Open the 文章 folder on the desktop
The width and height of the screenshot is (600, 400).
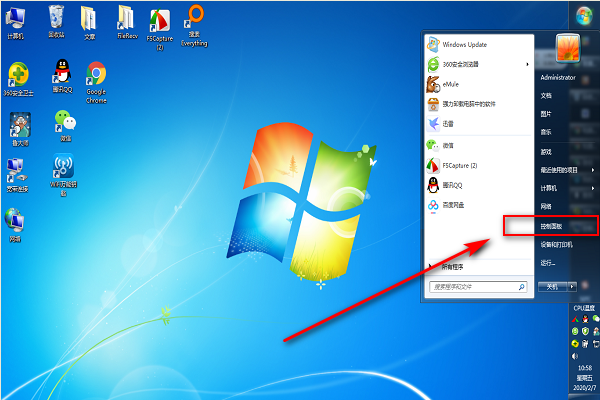click(x=89, y=23)
